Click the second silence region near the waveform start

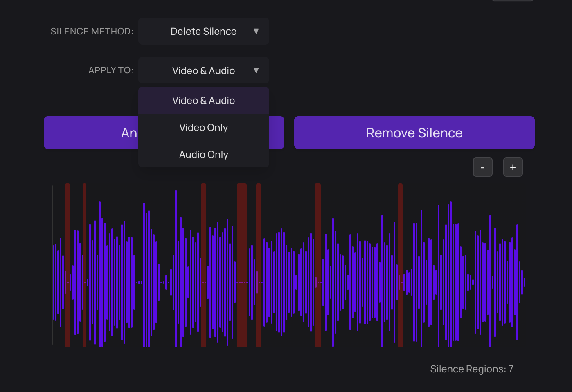[x=85, y=266]
